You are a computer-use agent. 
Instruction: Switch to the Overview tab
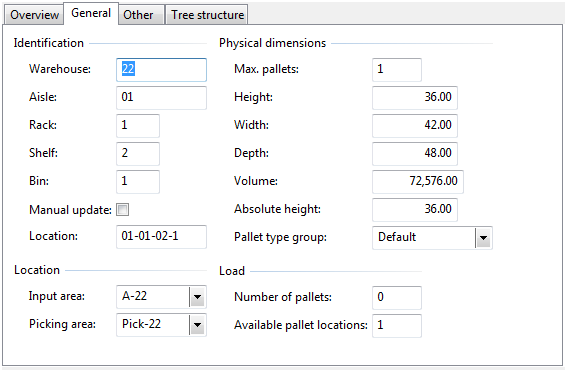point(34,15)
